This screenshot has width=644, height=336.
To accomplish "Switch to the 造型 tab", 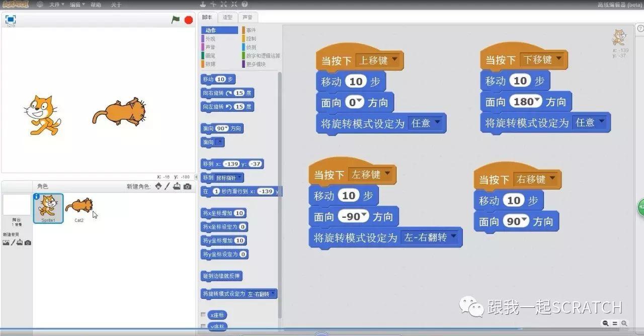I will (227, 18).
